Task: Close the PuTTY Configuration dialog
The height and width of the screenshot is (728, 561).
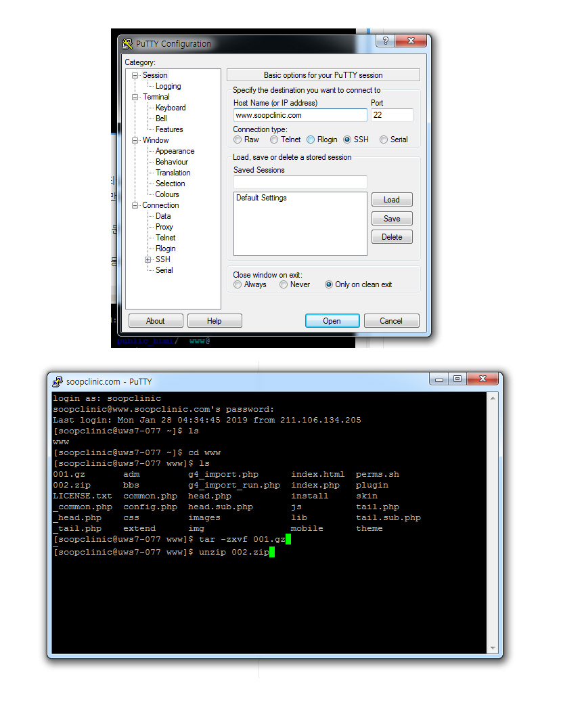Action: coord(412,41)
